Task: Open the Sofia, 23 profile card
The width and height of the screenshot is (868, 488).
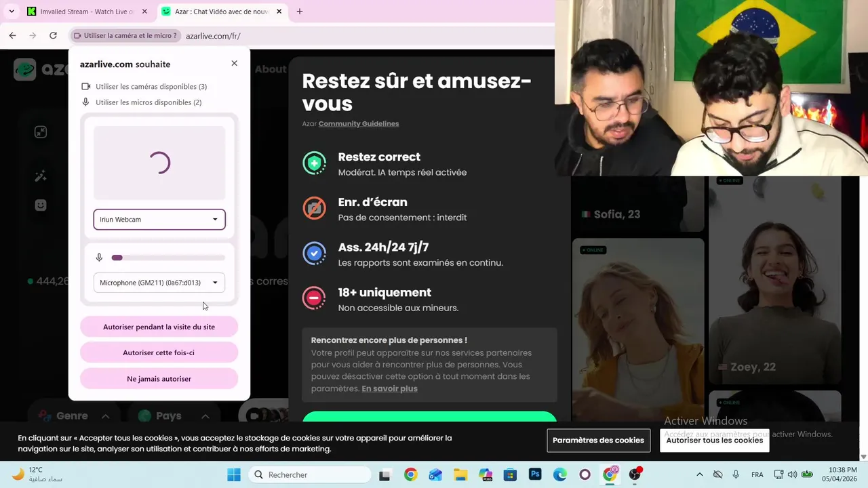Action: [x=637, y=205]
